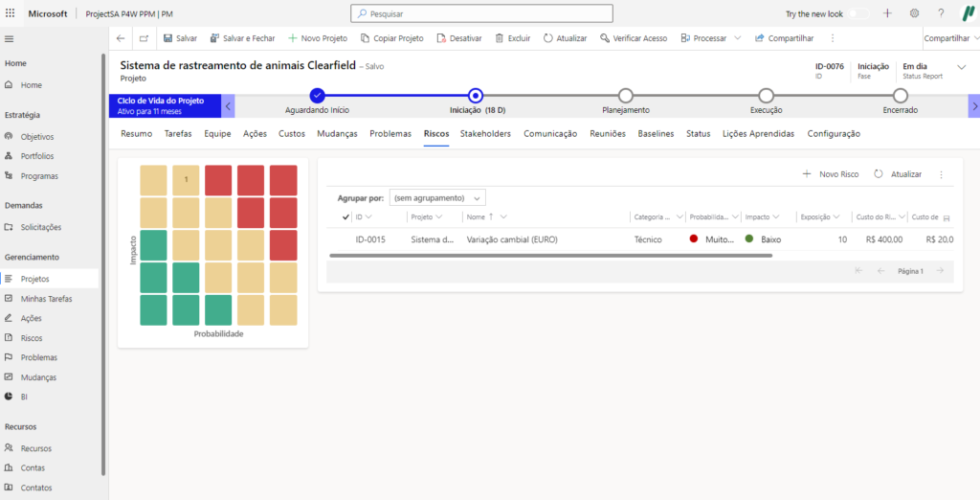Viewport: 980px width, 500px height.
Task: Switch to the Resumo tab
Action: [136, 134]
